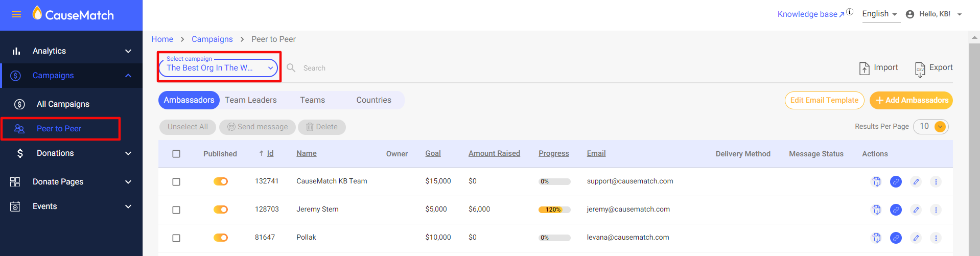
Task: Click the copy icon for CauseMatch KB Team
Action: 876,181
